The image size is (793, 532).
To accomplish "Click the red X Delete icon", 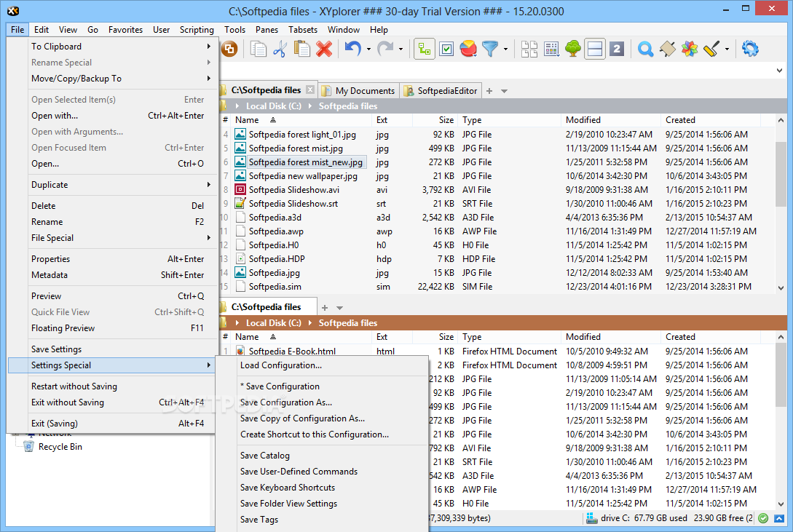I will 324,49.
